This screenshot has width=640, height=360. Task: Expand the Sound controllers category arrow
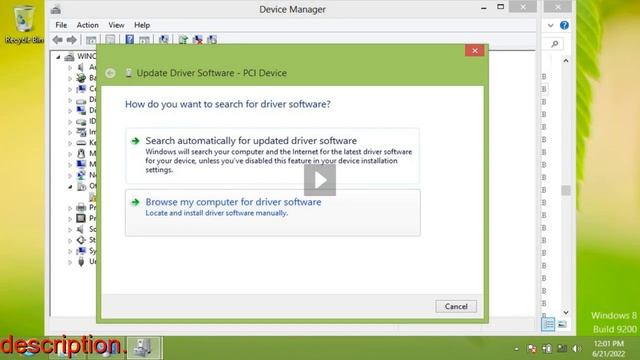tap(70, 229)
